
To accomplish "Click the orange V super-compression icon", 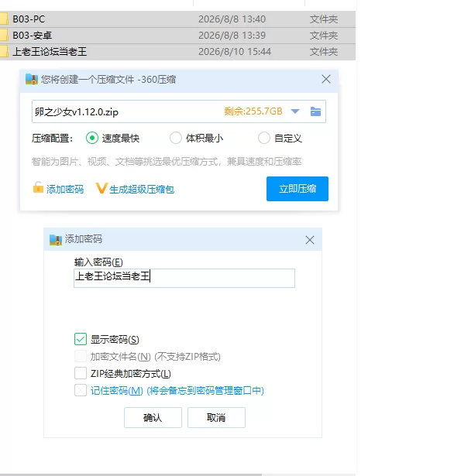I will (x=101, y=188).
